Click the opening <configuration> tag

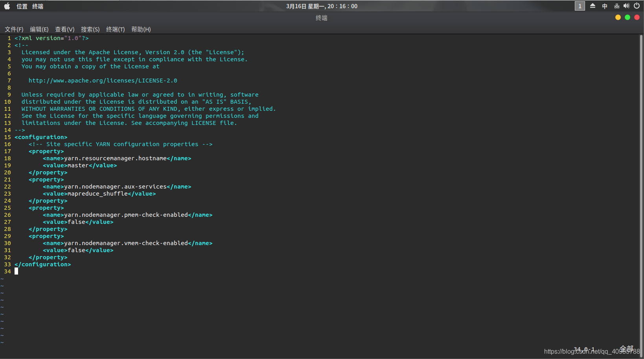coord(41,137)
